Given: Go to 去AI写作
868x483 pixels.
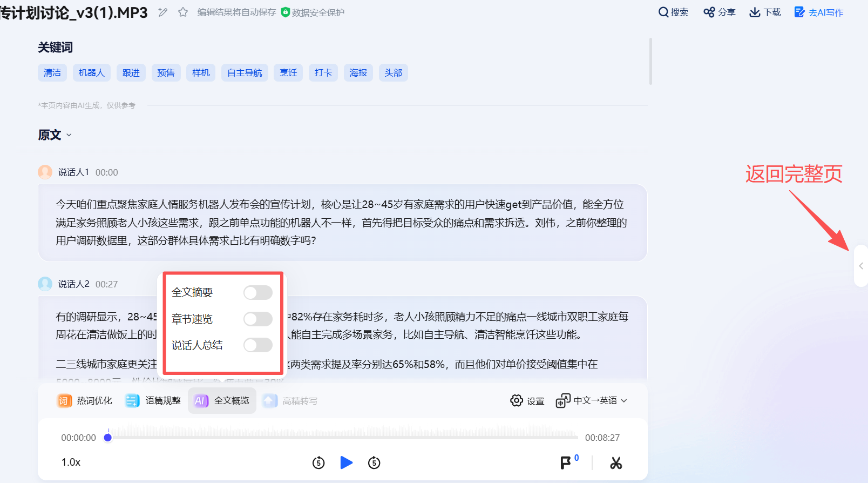Looking at the screenshot, I should (x=819, y=12).
